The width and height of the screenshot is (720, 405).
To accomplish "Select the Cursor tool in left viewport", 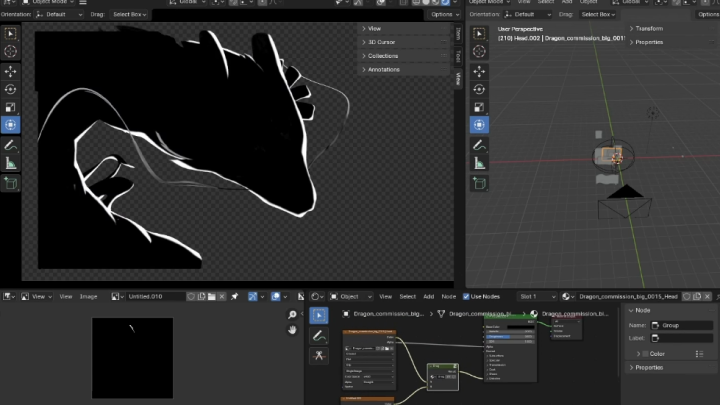I will pos(10,51).
